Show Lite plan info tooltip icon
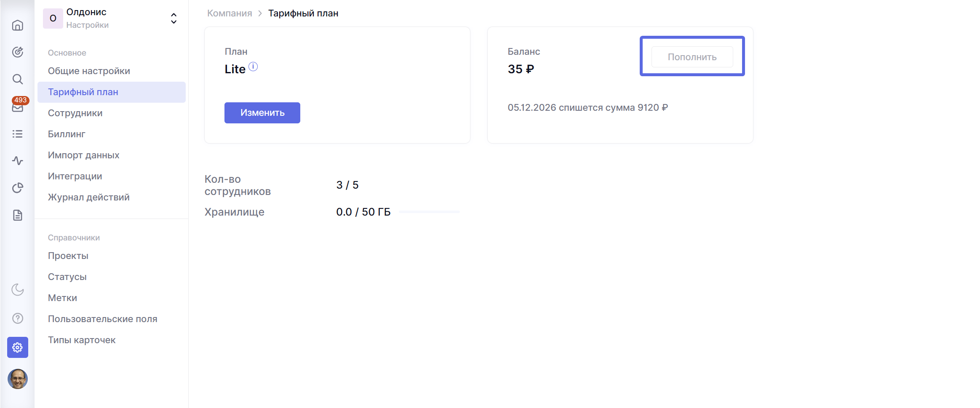The height and width of the screenshot is (408, 980). pyautogui.click(x=253, y=67)
